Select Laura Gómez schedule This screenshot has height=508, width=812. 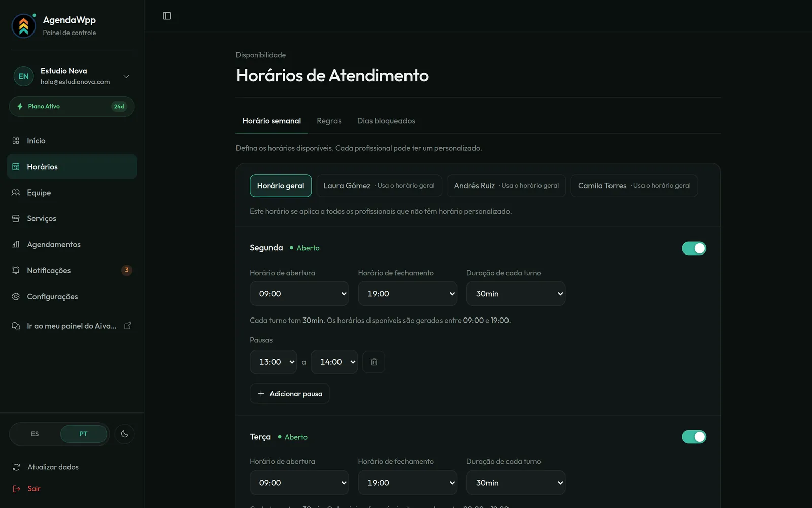tap(379, 186)
